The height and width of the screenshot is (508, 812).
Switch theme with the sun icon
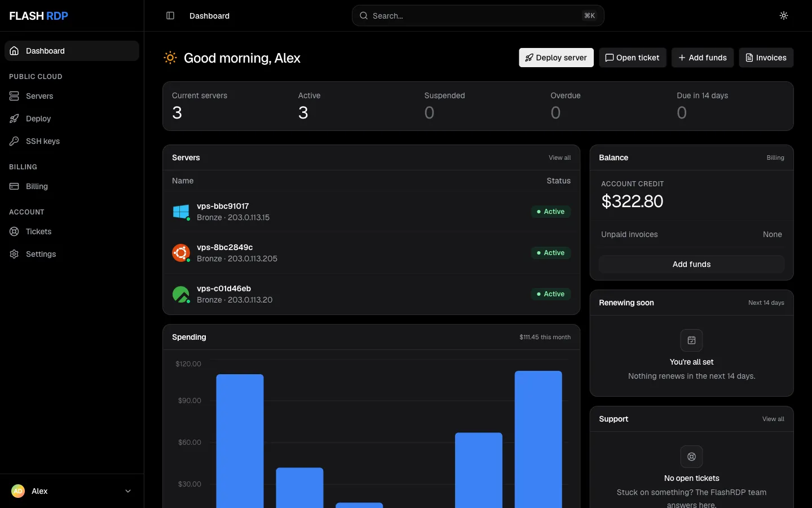pyautogui.click(x=784, y=16)
